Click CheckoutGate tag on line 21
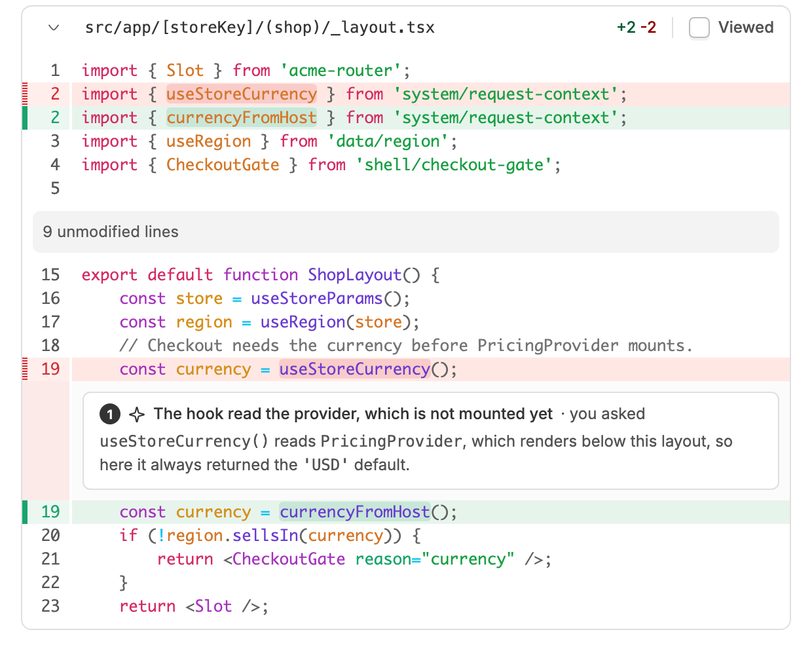812x651 pixels. tap(289, 559)
